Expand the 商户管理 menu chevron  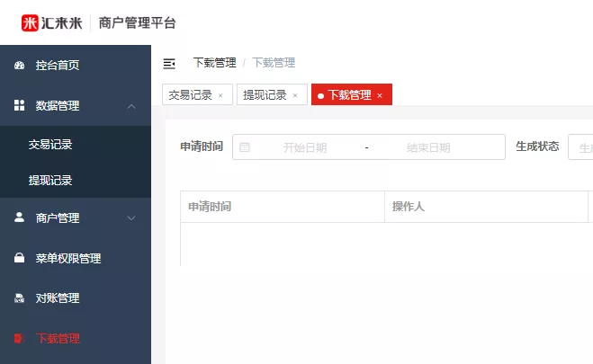pos(131,218)
